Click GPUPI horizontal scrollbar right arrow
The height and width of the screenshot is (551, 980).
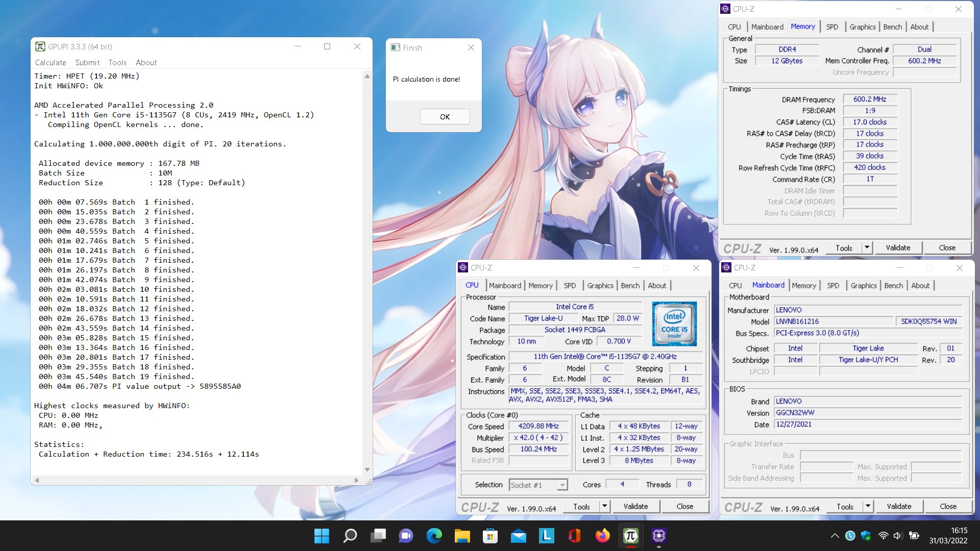point(356,480)
